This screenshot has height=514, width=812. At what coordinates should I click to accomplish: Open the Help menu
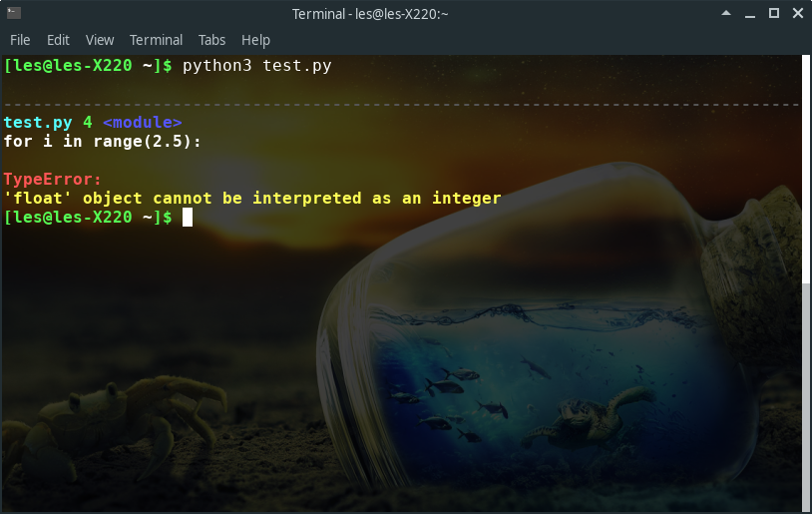255,40
